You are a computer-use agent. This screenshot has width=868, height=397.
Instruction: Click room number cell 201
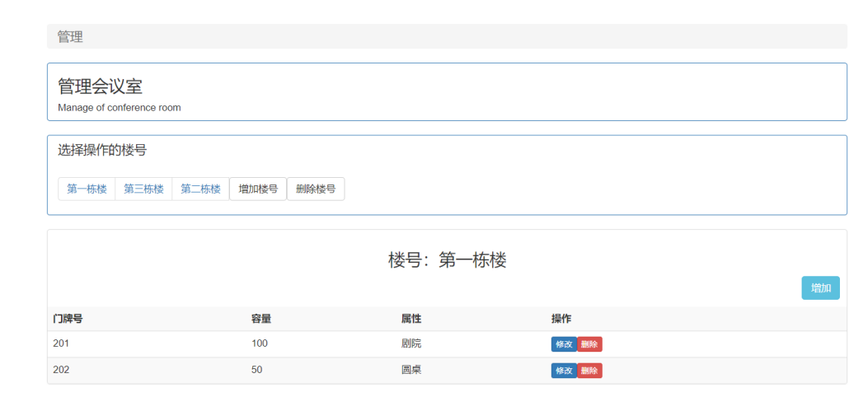(x=61, y=344)
